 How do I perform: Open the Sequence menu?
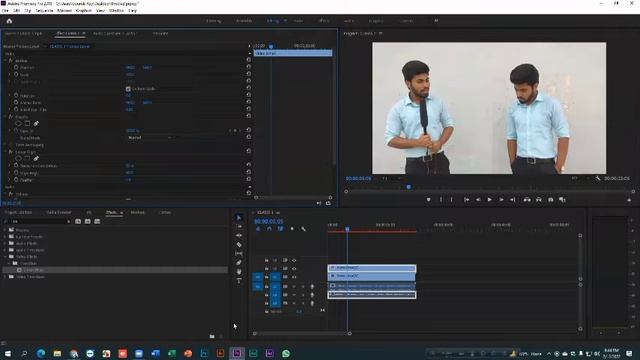click(44, 11)
